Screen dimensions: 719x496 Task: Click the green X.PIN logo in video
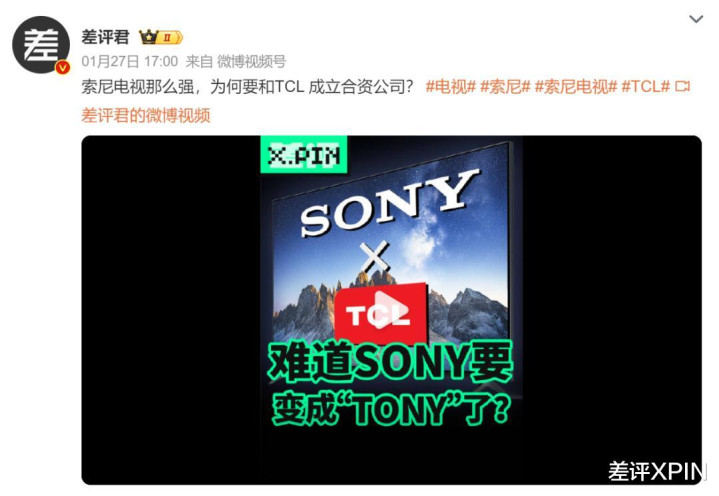[x=304, y=155]
